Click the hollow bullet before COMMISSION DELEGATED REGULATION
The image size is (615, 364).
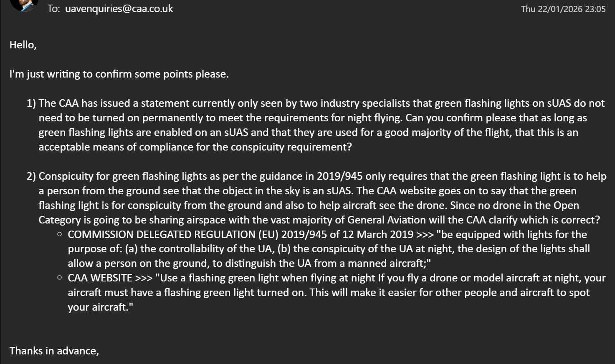pyautogui.click(x=60, y=234)
